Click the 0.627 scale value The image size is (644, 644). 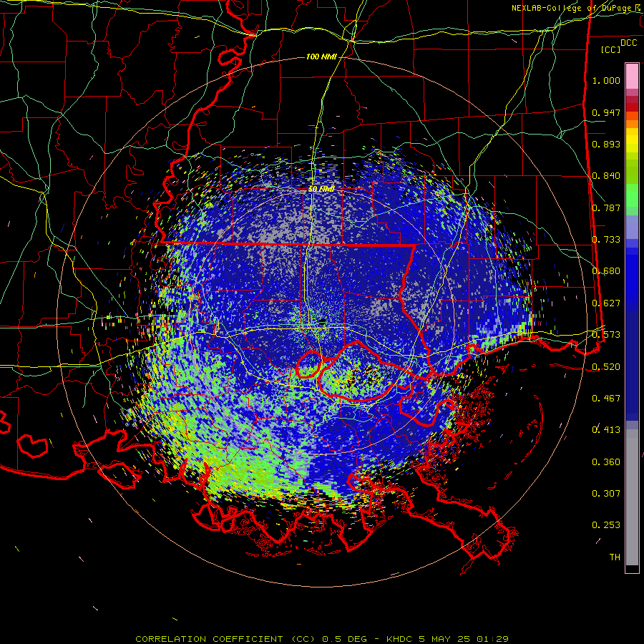coord(606,303)
